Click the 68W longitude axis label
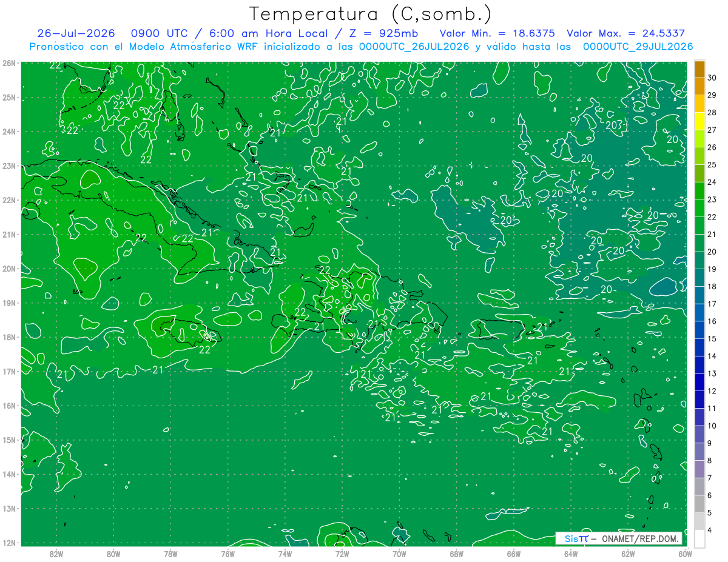The image size is (728, 562). click(x=456, y=554)
